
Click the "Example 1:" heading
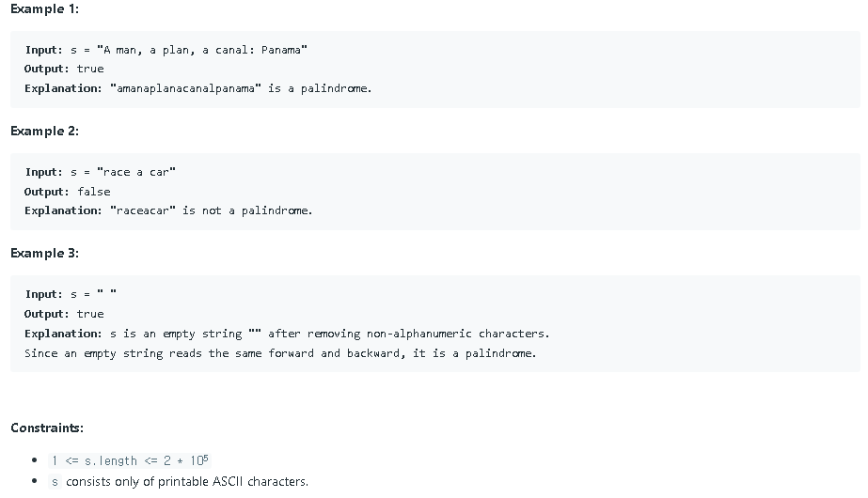(x=44, y=8)
